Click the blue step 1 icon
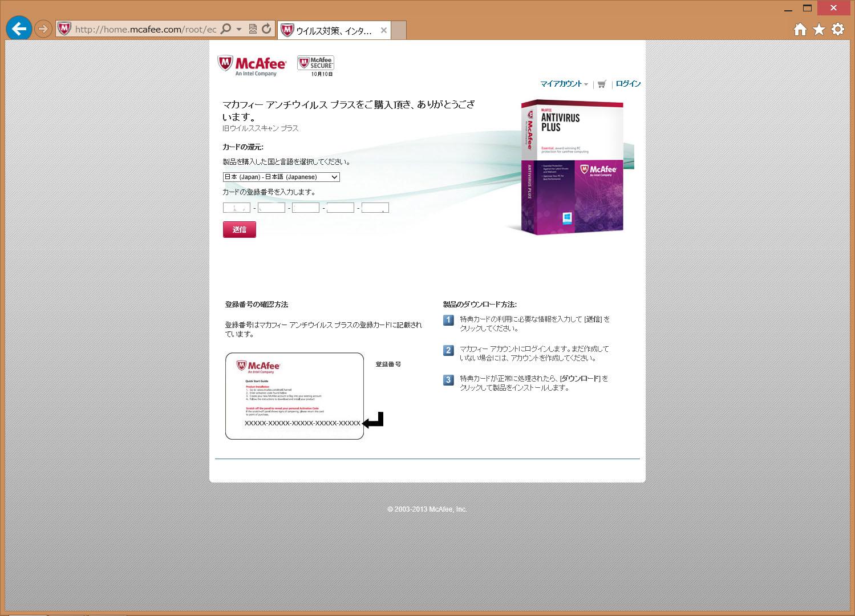The width and height of the screenshot is (855, 616). pos(448,320)
